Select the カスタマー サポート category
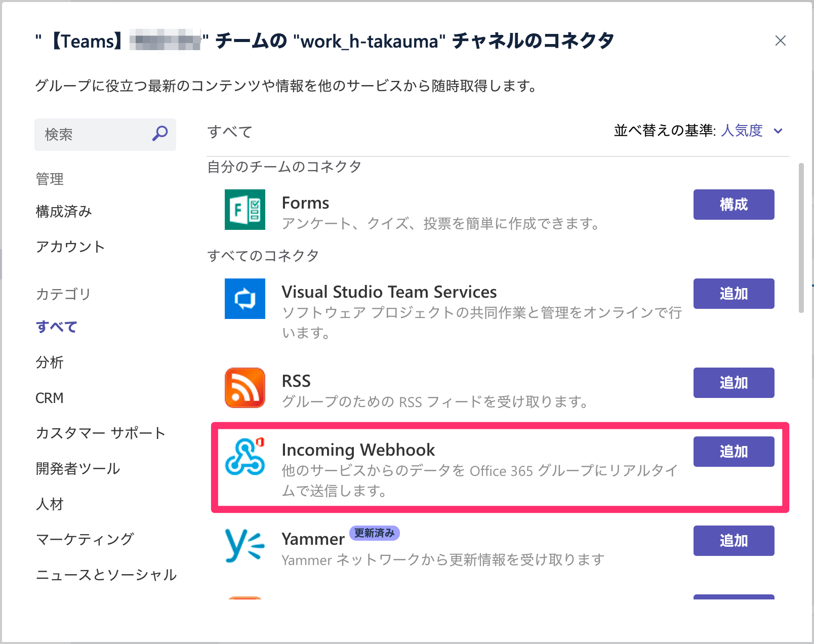The height and width of the screenshot is (644, 814). pyautogui.click(x=101, y=433)
